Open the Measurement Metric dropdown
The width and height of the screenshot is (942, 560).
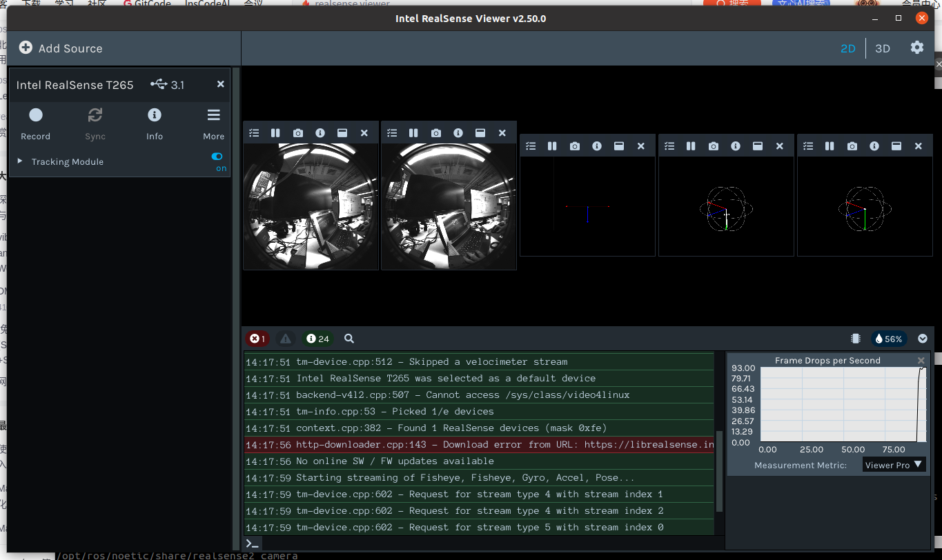point(894,465)
